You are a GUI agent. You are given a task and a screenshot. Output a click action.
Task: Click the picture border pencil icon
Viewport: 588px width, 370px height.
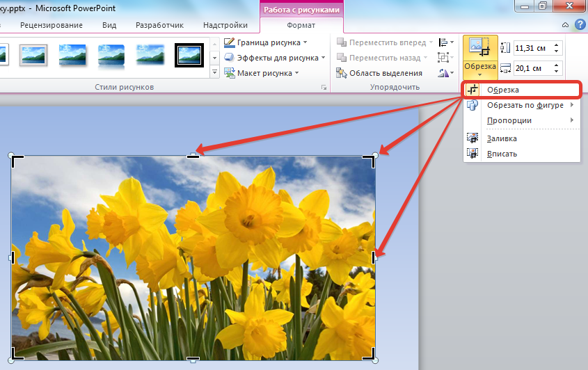pos(229,42)
